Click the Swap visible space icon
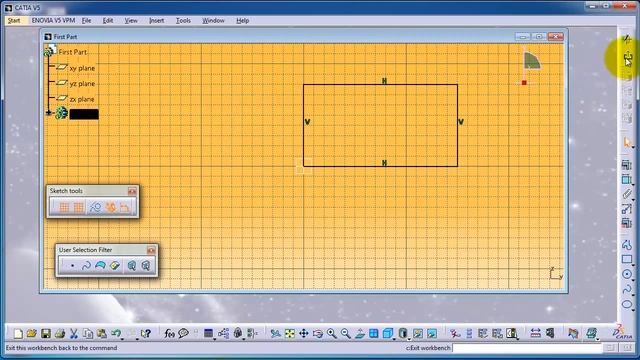The height and width of the screenshot is (360, 640). tap(432, 334)
